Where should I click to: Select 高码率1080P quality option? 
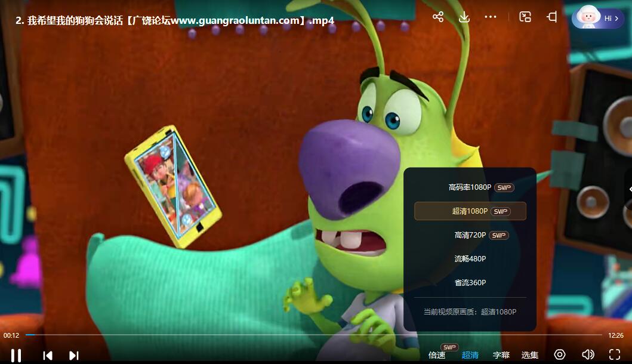pos(470,187)
